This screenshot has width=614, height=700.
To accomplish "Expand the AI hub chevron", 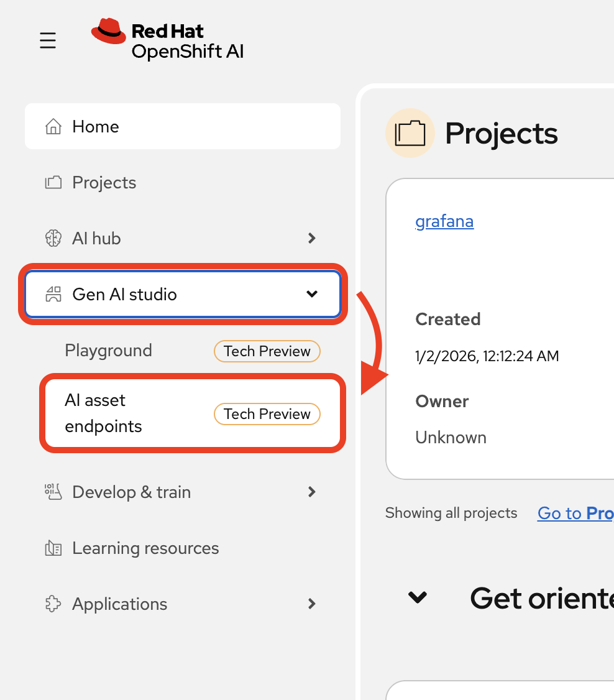I will coord(312,238).
